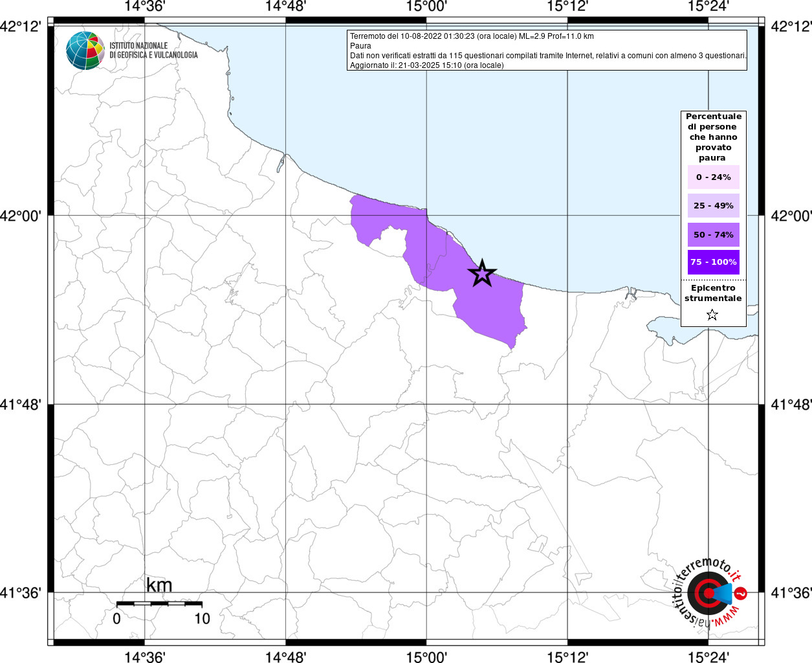Click the top axis label 15°24'
Viewport: 812px width, 663px height.
point(708,6)
